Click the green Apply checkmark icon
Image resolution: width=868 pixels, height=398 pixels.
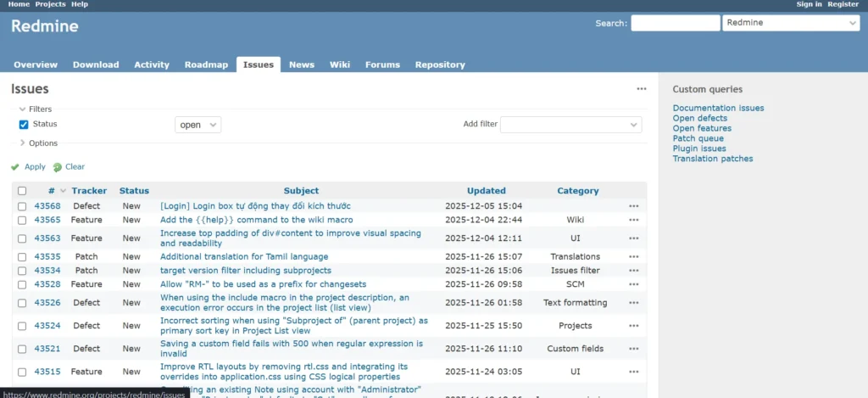click(15, 167)
